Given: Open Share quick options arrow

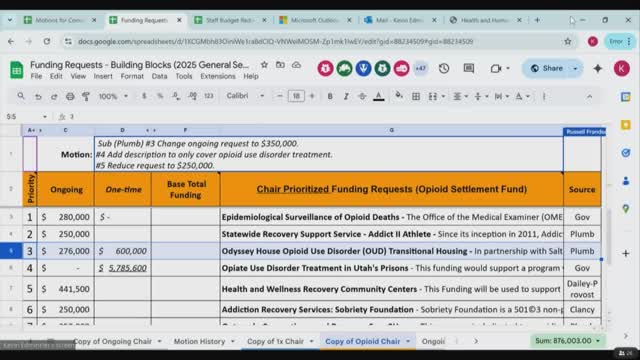Looking at the screenshot, I should tap(576, 68).
